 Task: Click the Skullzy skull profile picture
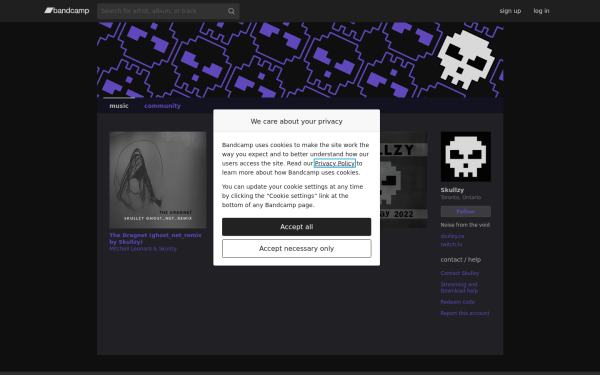click(x=465, y=157)
